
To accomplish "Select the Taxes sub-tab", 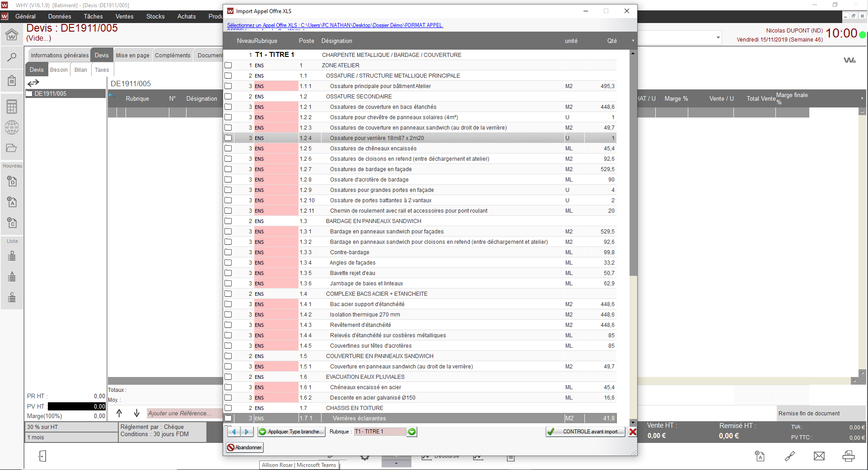I will 102,70.
